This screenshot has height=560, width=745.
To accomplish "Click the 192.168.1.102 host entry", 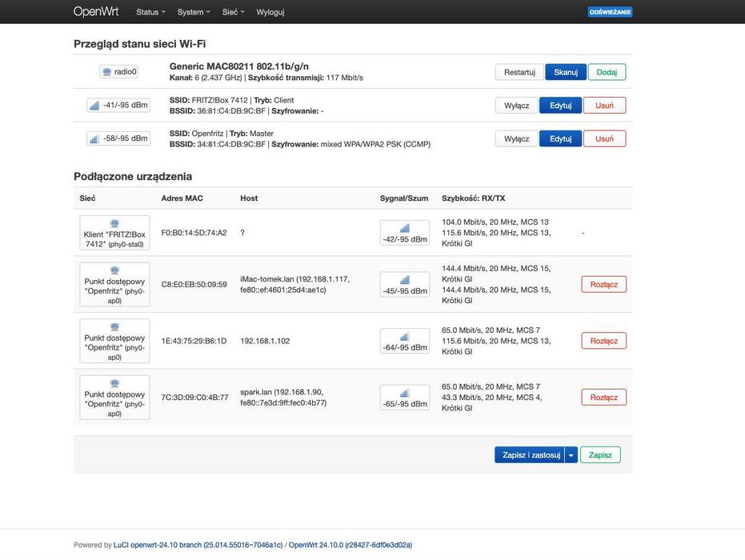I will click(265, 341).
